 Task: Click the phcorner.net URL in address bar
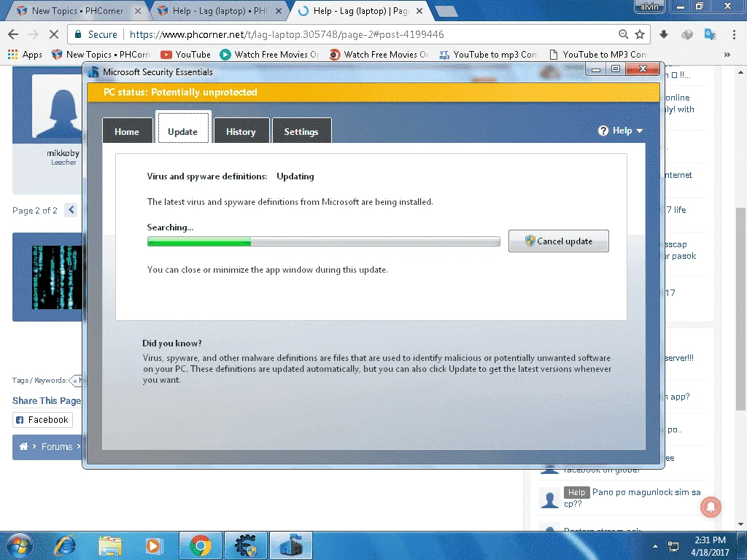[x=286, y=34]
